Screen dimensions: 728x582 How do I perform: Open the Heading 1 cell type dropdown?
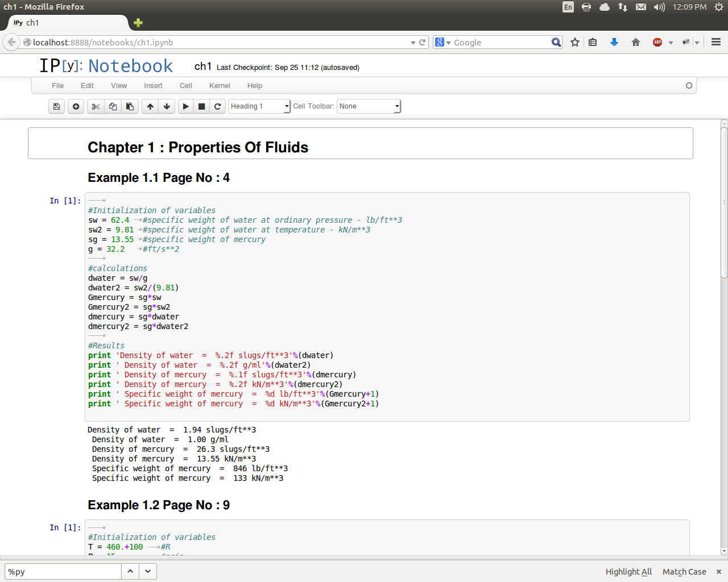pos(259,106)
